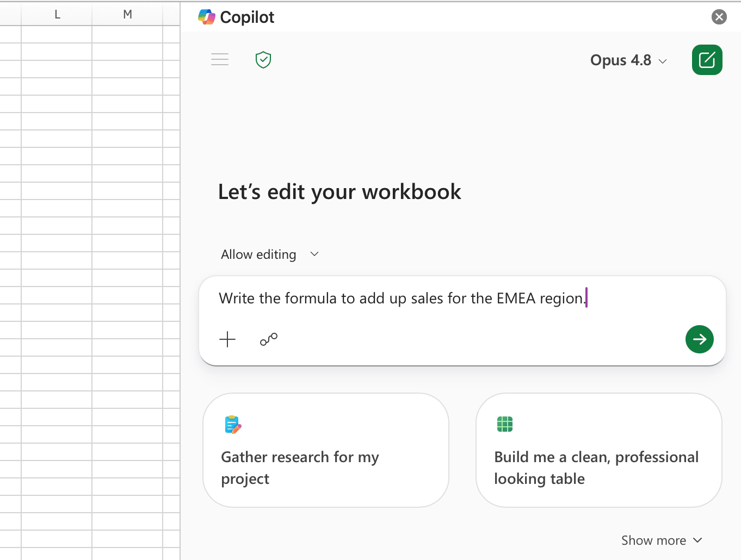This screenshot has width=741, height=560.
Task: Select Gather research for my project suggestion
Action: click(x=326, y=450)
